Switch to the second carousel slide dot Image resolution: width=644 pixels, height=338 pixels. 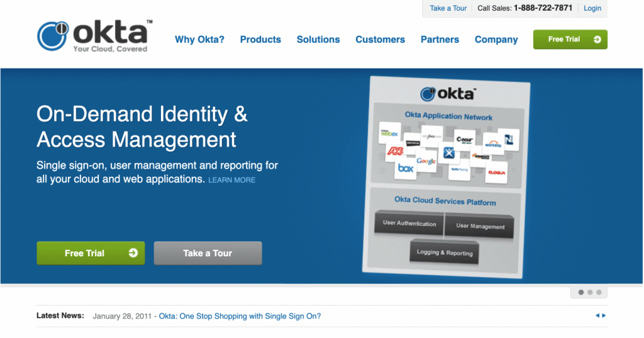tap(590, 293)
